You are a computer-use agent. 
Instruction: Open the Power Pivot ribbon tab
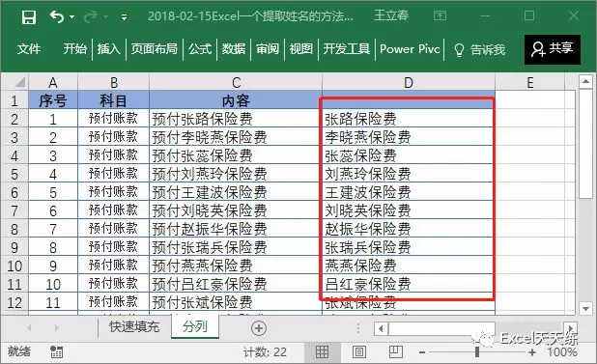tap(410, 48)
